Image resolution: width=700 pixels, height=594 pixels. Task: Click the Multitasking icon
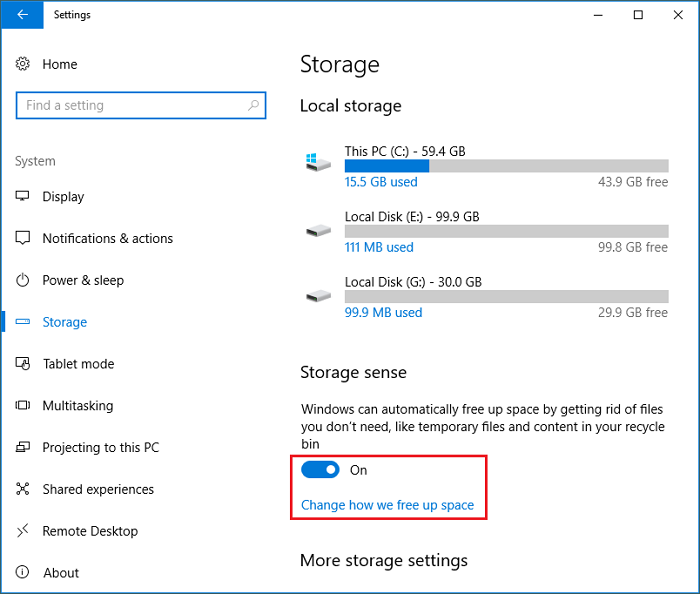(23, 406)
